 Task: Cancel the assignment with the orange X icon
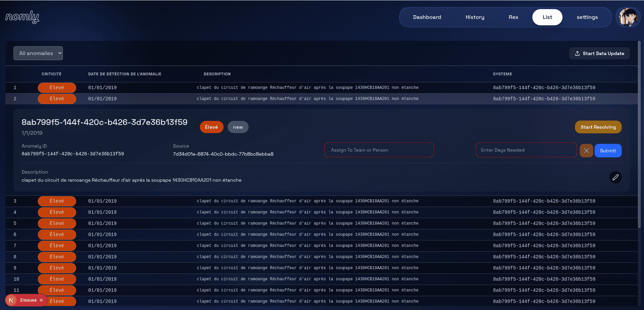(x=586, y=151)
